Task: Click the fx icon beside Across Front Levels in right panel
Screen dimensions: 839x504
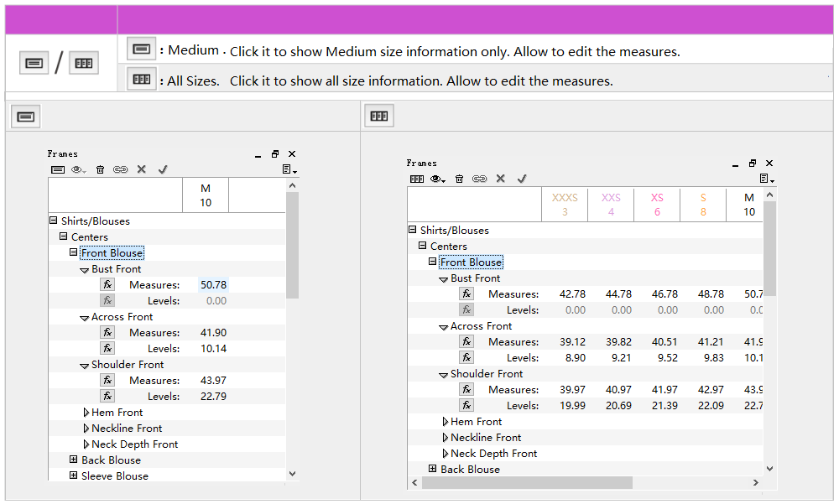Action: 466,358
